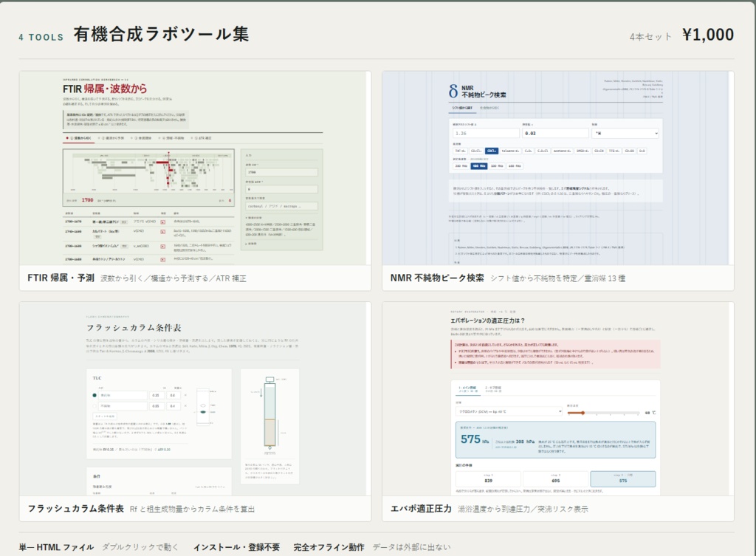Click description 湯浴温度から到達圧力／突沸リスク表示

[523, 509]
